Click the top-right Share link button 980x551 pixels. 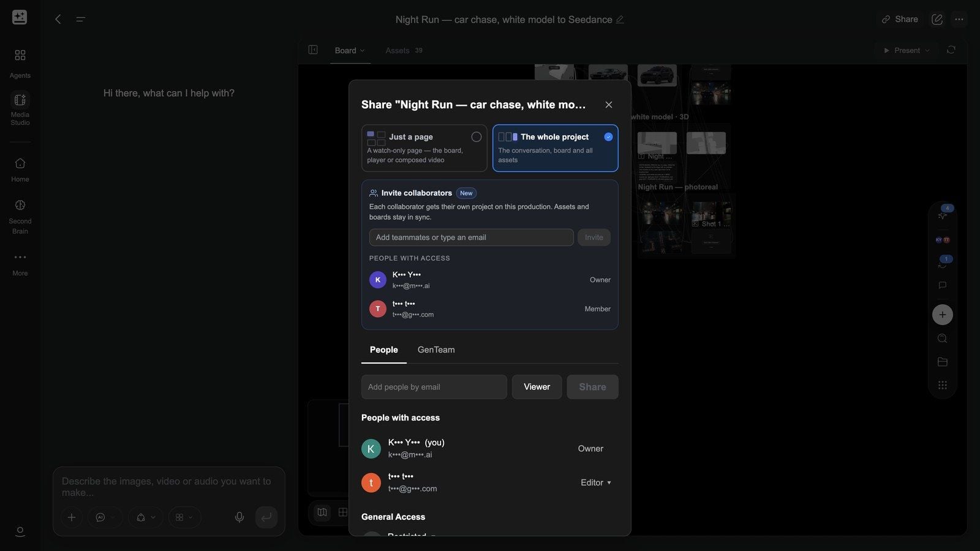click(900, 19)
